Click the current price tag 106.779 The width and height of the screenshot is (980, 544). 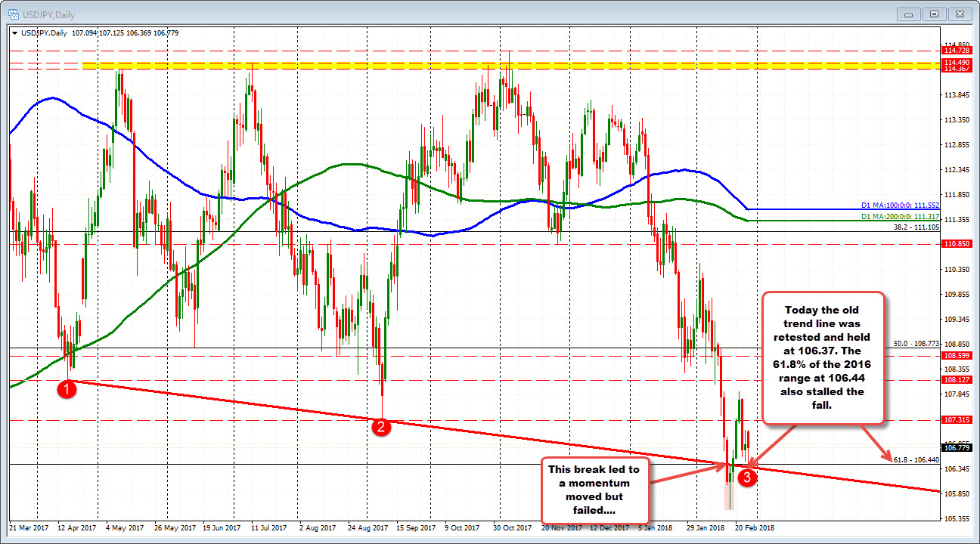(x=956, y=448)
